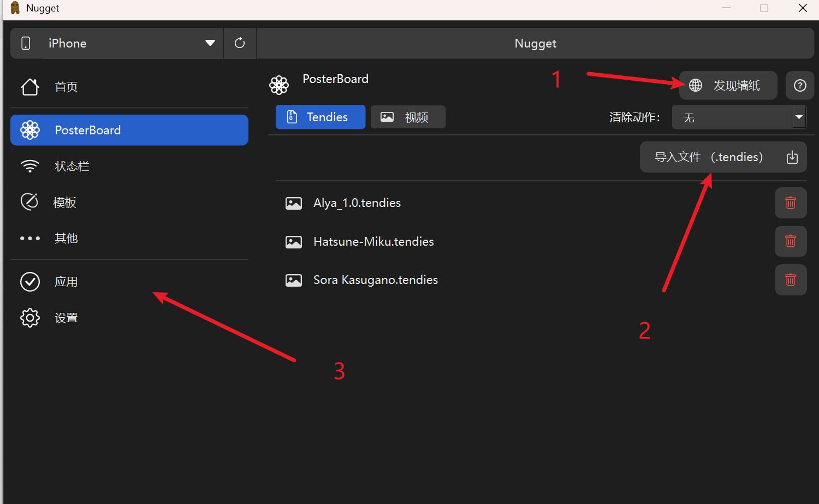Select PosterBoard in the sidebar

click(x=129, y=130)
